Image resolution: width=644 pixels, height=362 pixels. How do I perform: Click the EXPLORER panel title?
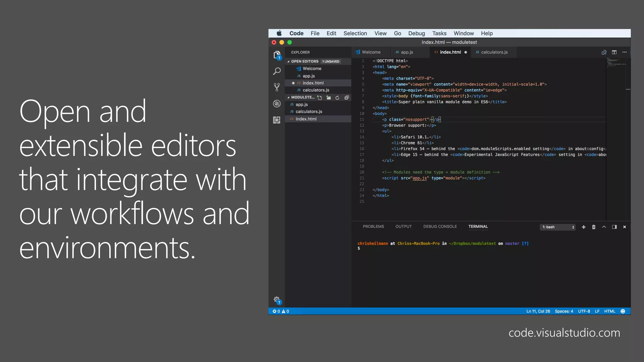pyautogui.click(x=300, y=52)
